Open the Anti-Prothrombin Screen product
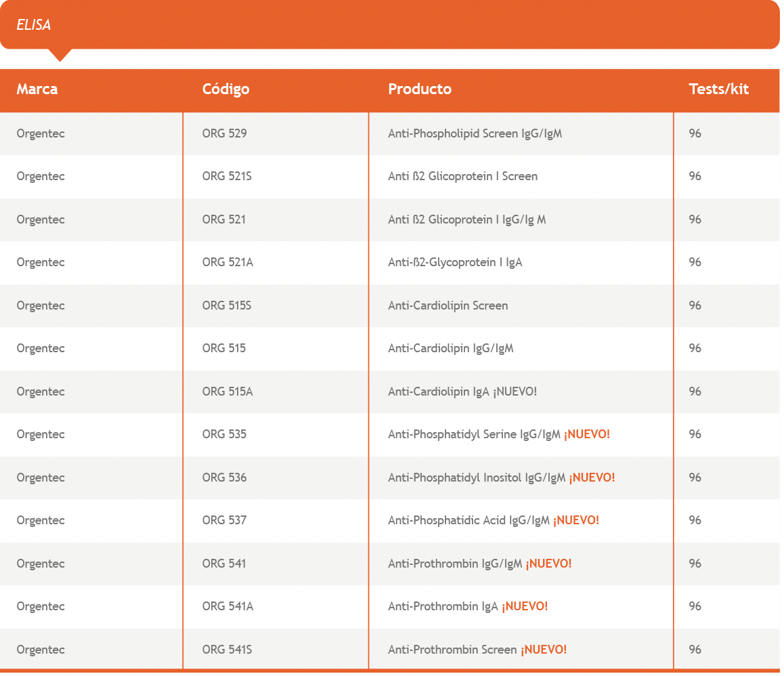The width and height of the screenshot is (784, 676). coord(452,650)
